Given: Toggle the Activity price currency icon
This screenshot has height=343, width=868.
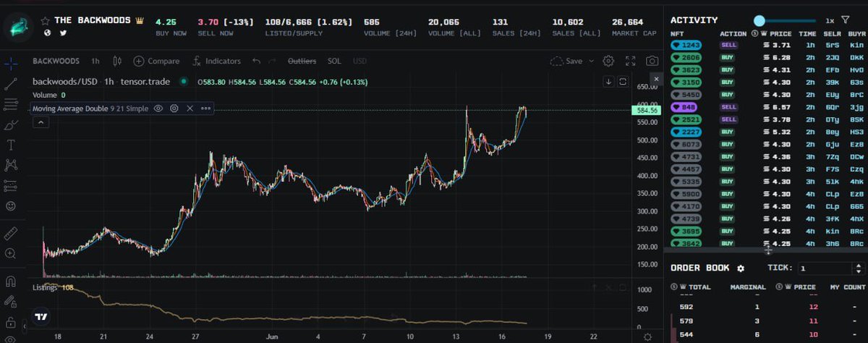Looking at the screenshot, I should click(753, 33).
